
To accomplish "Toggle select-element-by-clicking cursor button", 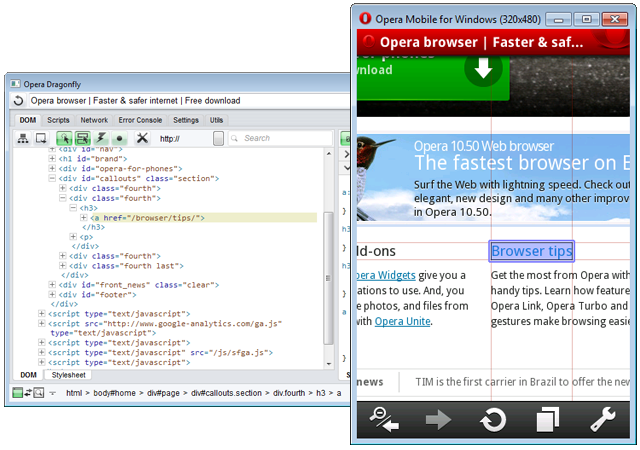I will click(x=64, y=138).
